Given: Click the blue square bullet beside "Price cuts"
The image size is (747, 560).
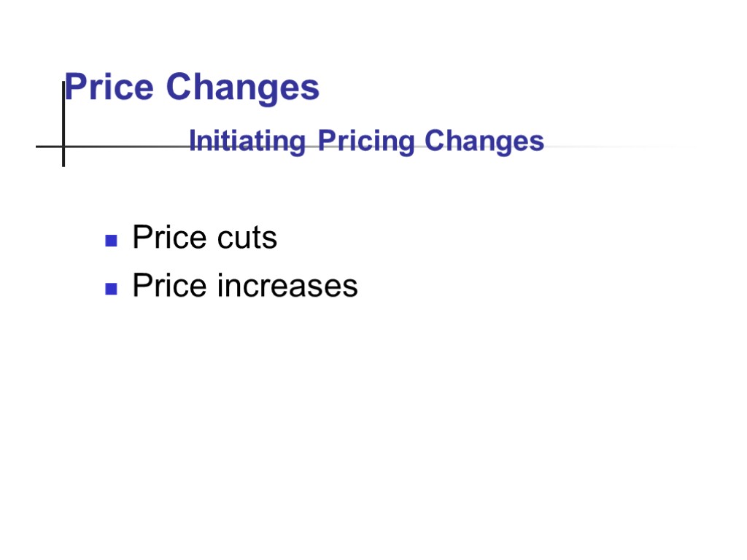Looking at the screenshot, I should pyautogui.click(x=111, y=240).
